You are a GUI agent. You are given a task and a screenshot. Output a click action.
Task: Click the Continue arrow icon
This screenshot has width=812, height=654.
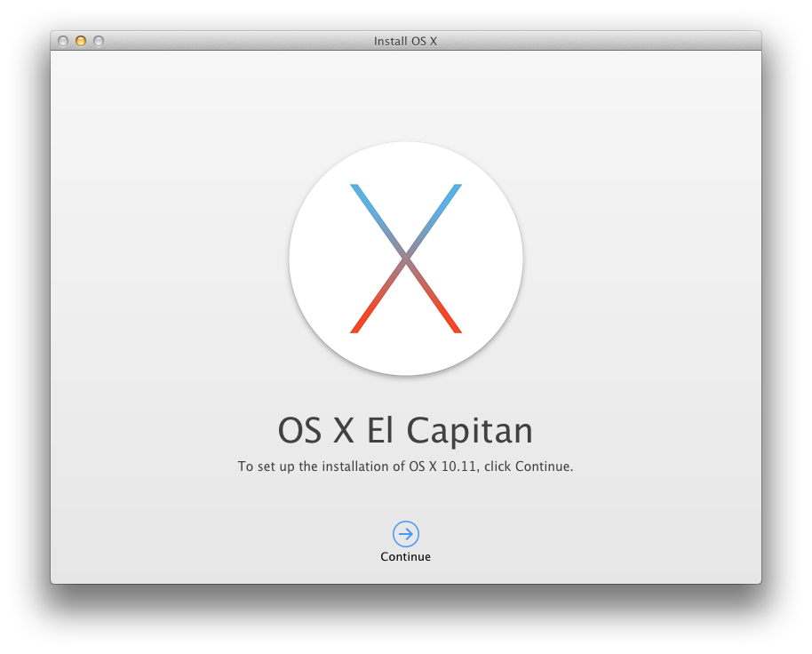[x=405, y=534]
